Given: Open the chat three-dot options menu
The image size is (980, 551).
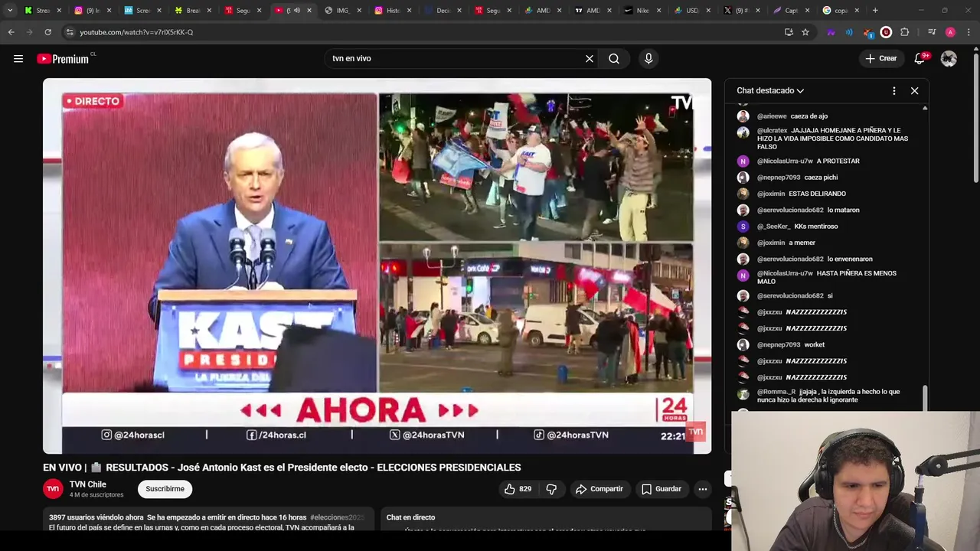Looking at the screenshot, I should 893,90.
